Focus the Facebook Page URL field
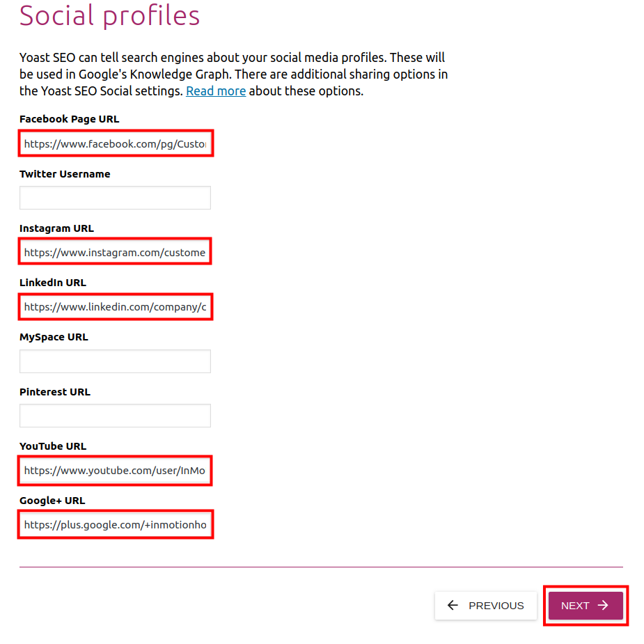The height and width of the screenshot is (644, 644). pyautogui.click(x=115, y=144)
